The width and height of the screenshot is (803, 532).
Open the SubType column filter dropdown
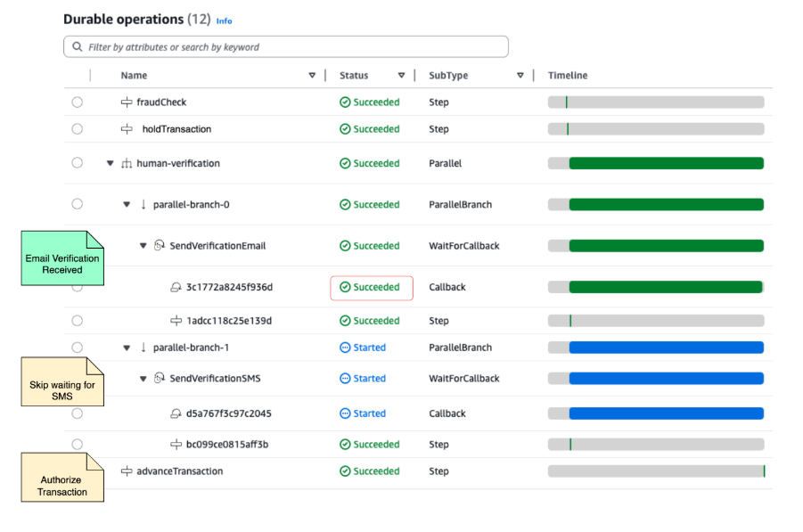click(520, 75)
